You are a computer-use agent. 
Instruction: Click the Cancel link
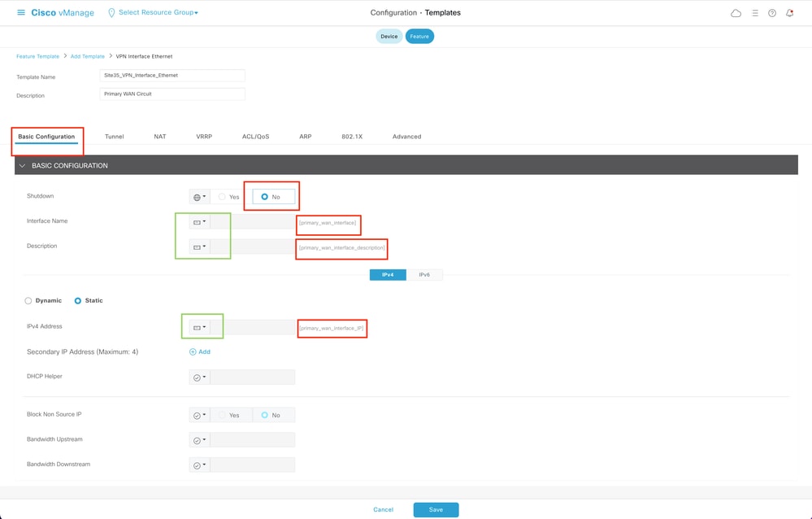[x=383, y=510]
